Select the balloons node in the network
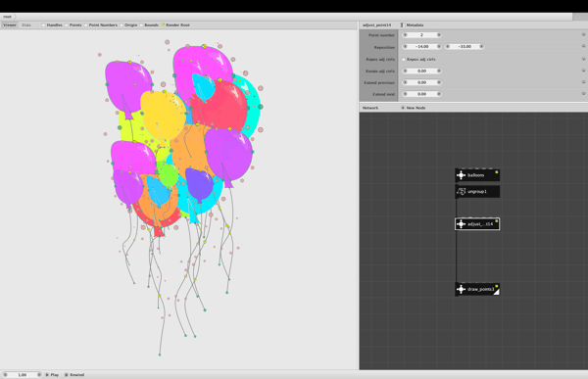Image resolution: width=588 pixels, height=379 pixels. [477, 175]
